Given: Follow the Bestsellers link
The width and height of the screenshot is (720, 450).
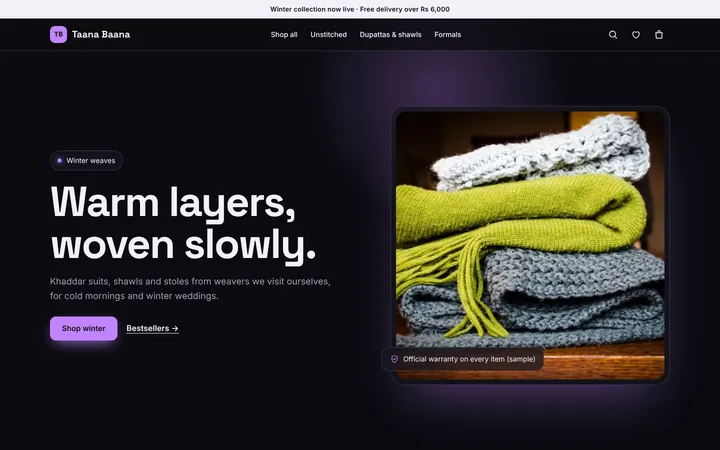Looking at the screenshot, I should (152, 328).
